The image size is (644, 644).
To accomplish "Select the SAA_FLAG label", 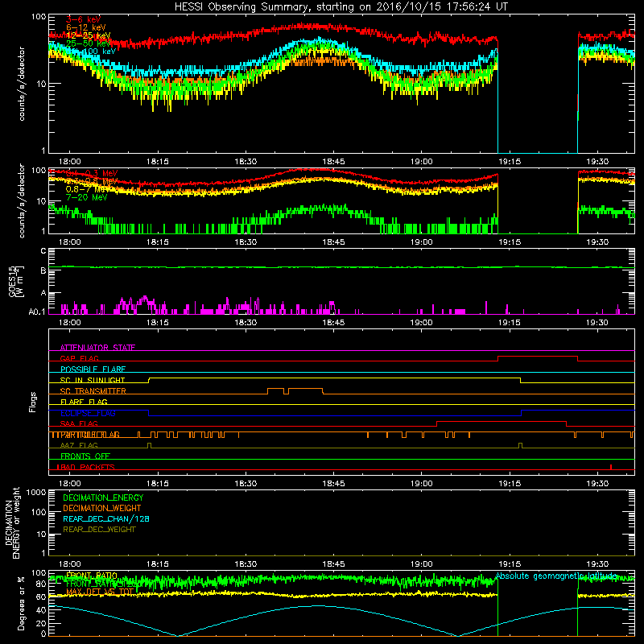I will tap(79, 423).
